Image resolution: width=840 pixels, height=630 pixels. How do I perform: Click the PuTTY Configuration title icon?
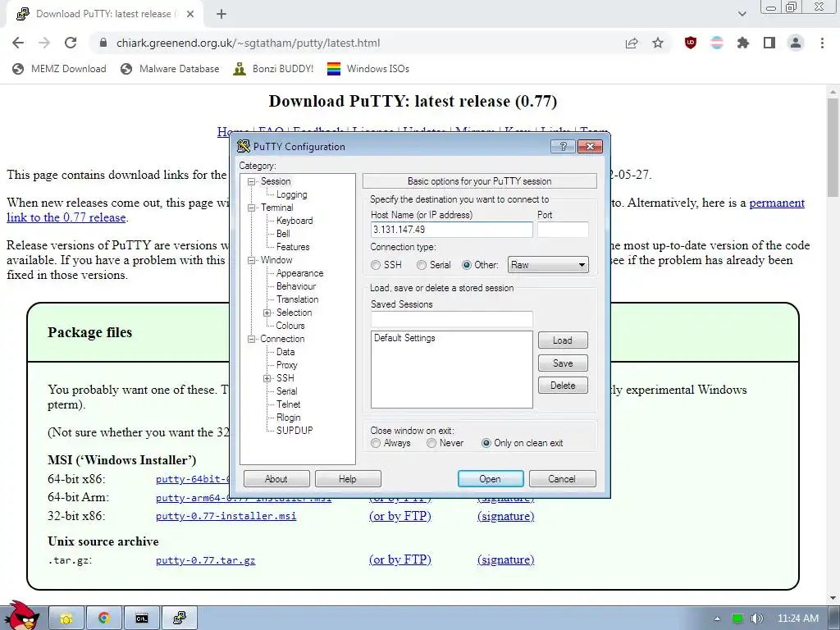click(x=244, y=146)
